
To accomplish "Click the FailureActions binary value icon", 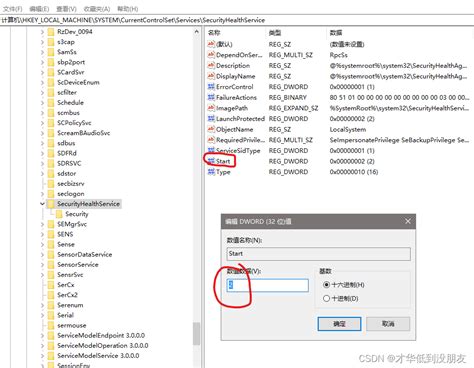I will click(211, 97).
